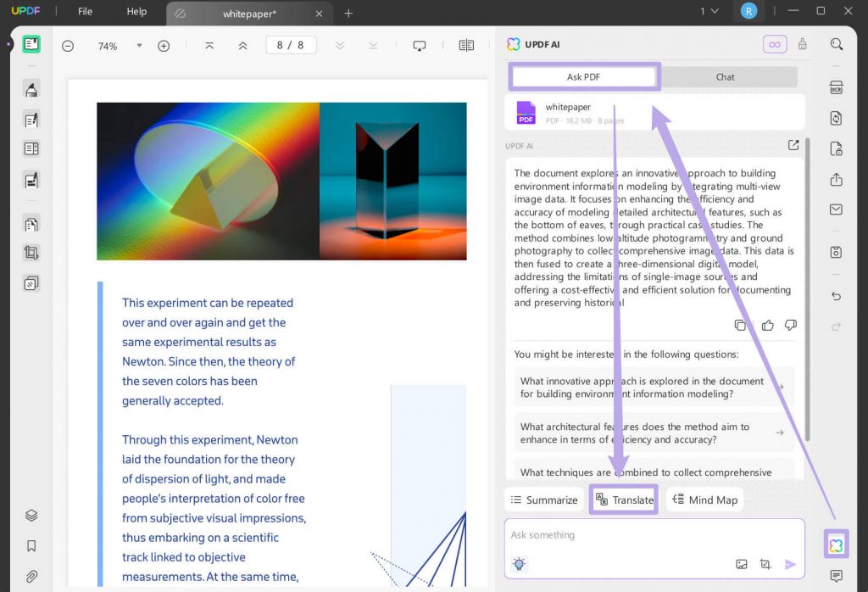The height and width of the screenshot is (592, 868).
Task: Open the share icon on the right sidebar
Action: [836, 180]
